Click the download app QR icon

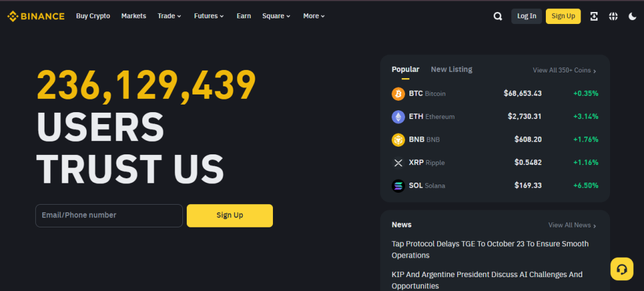click(x=594, y=16)
